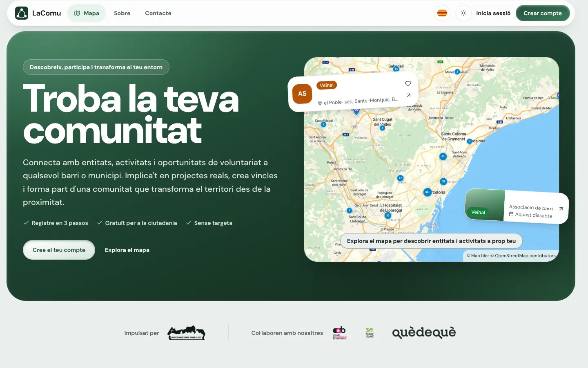
Task: Click MapTiler OpenStreetMap contributors attribution
Action: (x=511, y=256)
